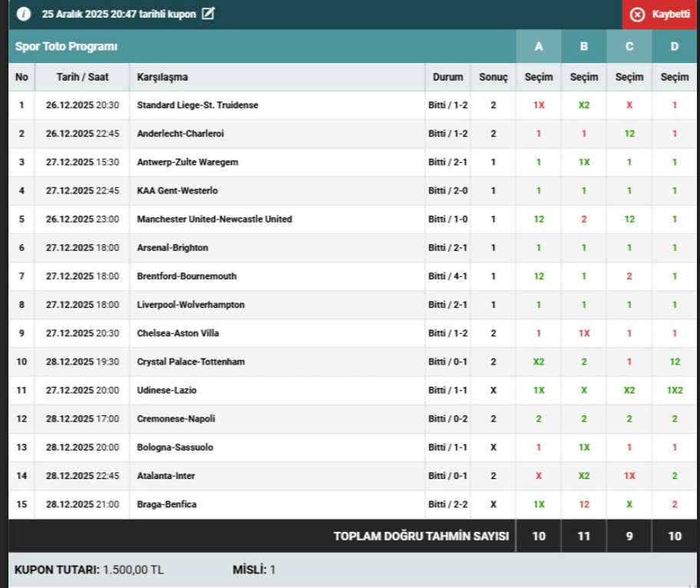The width and height of the screenshot is (700, 588).
Task: Click the Arsenal-Brighton match row
Action: tap(173, 248)
